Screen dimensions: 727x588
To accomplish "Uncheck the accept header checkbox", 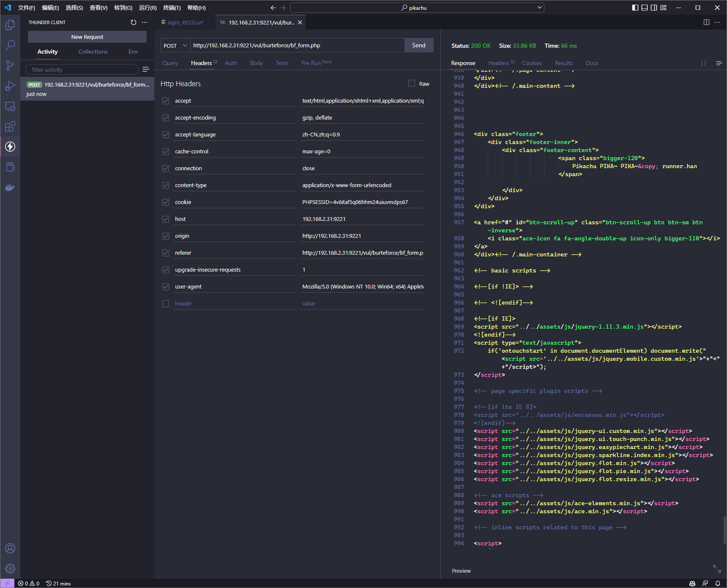I will [x=166, y=101].
